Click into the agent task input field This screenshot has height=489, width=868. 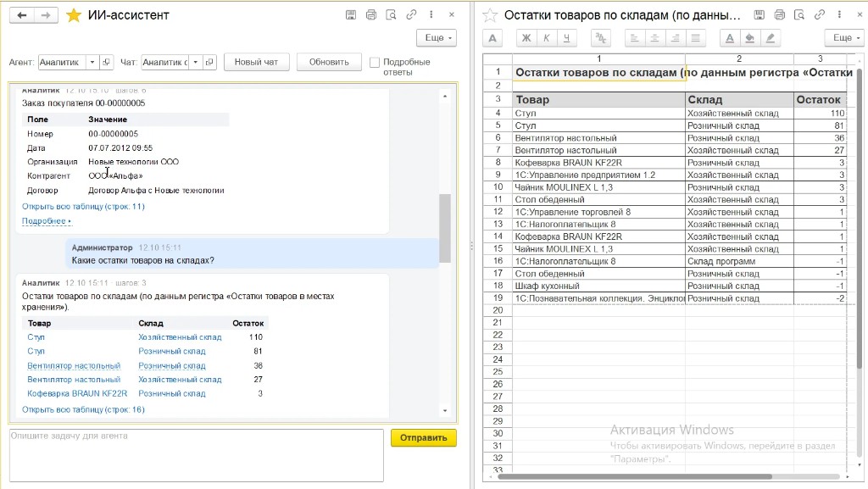(x=197, y=455)
